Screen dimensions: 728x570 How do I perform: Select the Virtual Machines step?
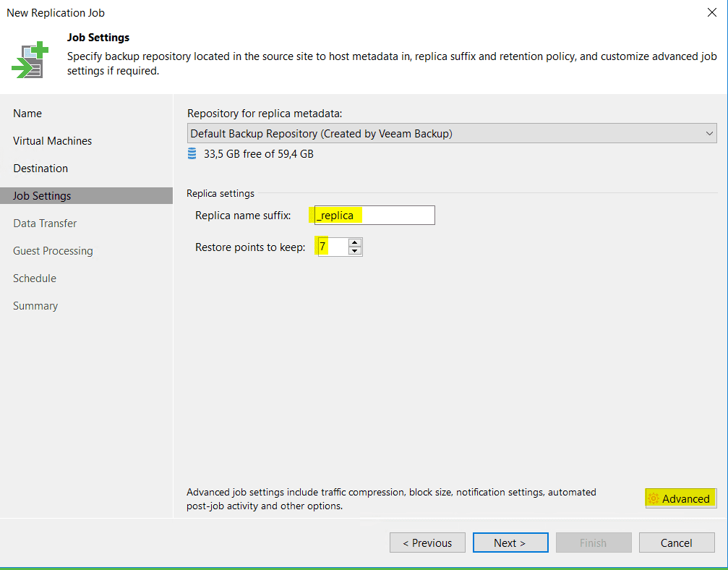[x=51, y=140]
